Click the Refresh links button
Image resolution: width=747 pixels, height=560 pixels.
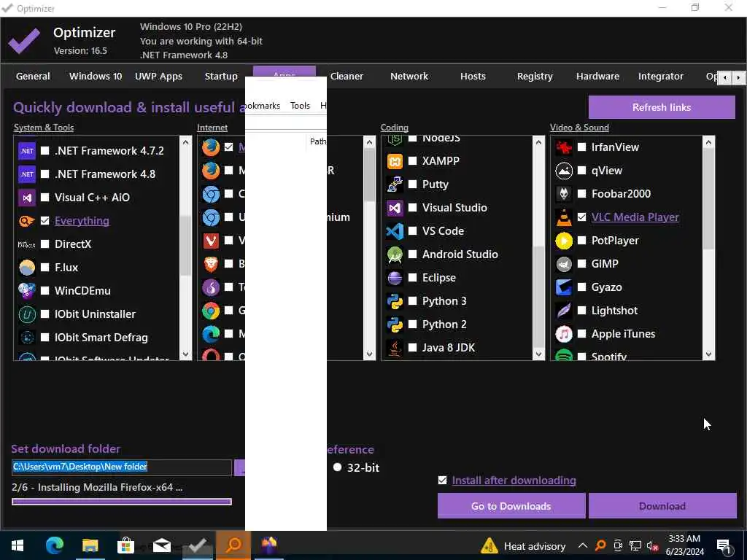click(662, 108)
